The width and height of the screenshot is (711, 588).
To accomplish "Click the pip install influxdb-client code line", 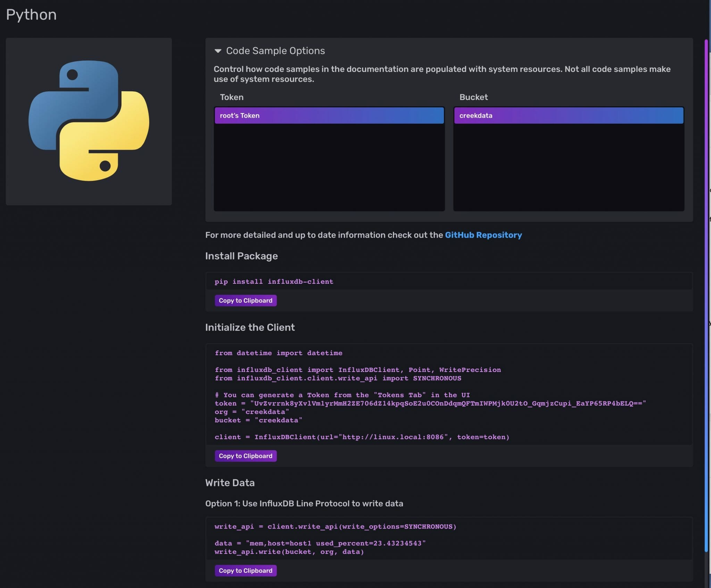I will (274, 282).
